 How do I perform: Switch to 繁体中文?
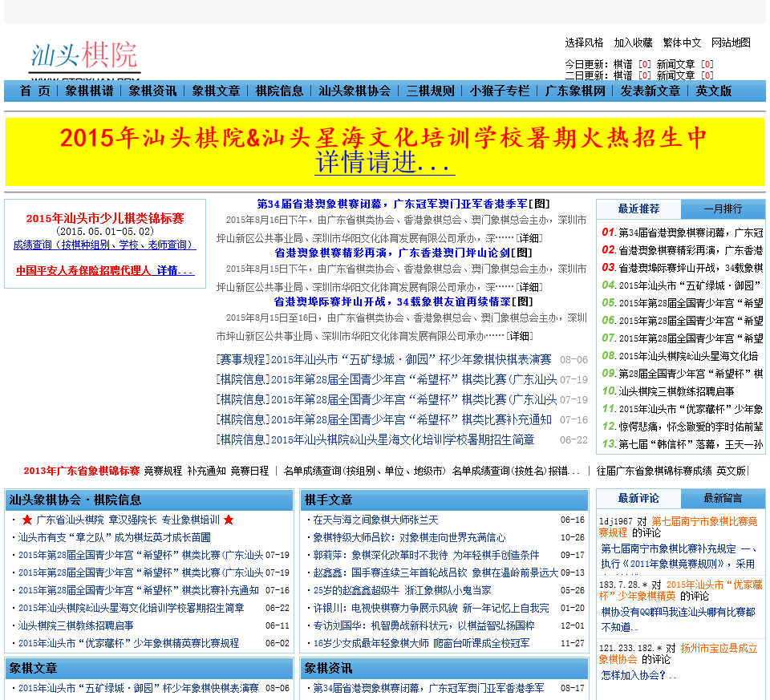tap(682, 42)
